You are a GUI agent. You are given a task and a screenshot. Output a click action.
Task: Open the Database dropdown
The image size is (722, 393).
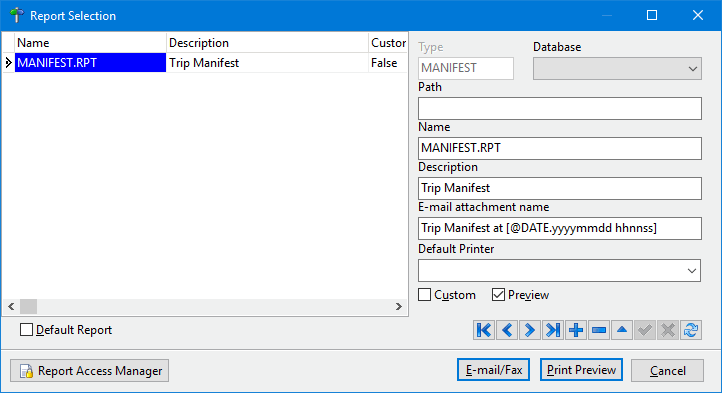(x=617, y=69)
